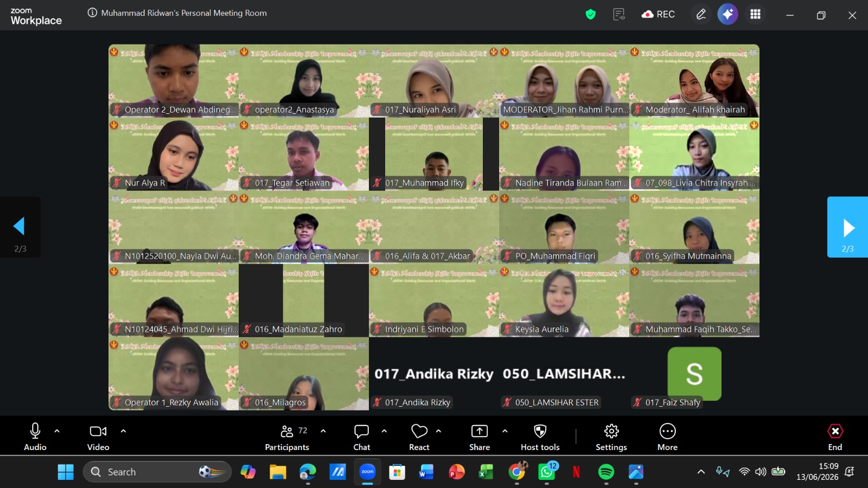Switch to Zoom app in the taskbar

(x=367, y=472)
